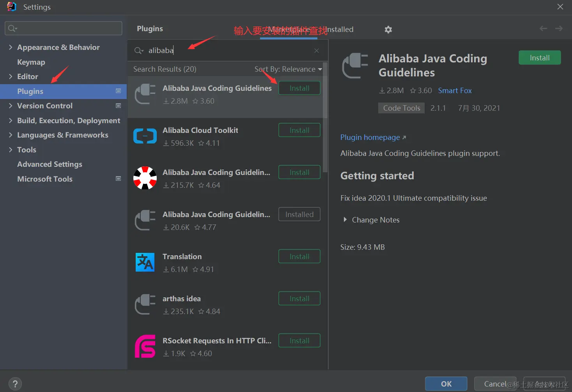
Task: Click the Size: 9.43 MB text
Action: 362,247
